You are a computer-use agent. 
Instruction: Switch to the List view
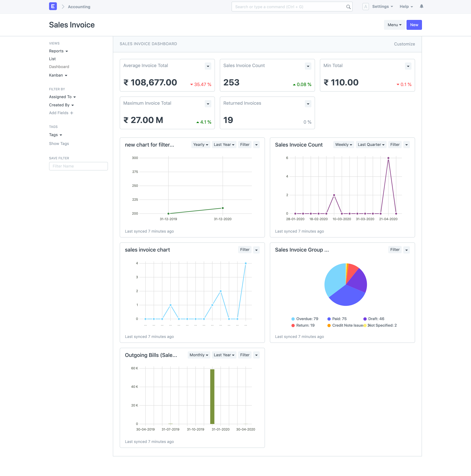click(52, 59)
